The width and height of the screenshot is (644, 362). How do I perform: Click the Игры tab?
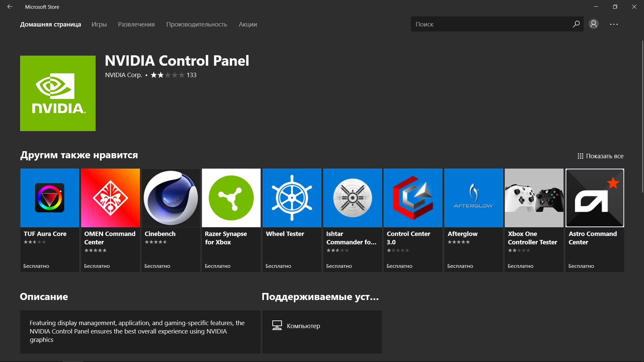click(x=99, y=24)
